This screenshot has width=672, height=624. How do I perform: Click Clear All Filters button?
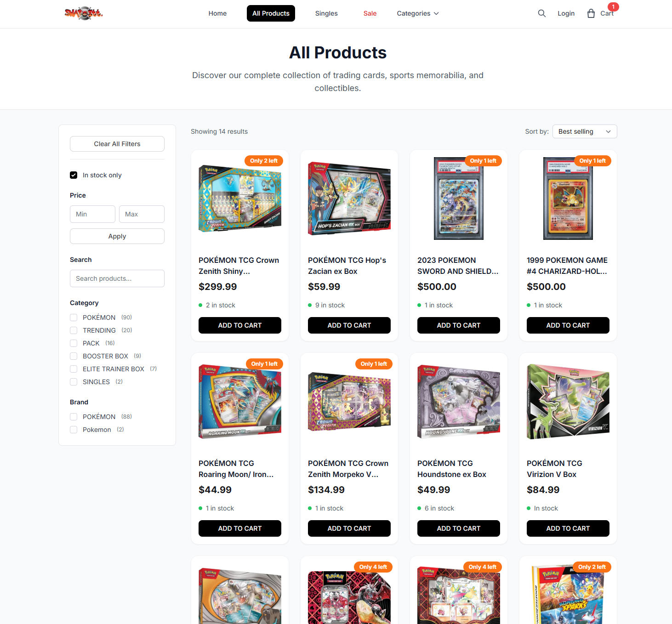[117, 144]
